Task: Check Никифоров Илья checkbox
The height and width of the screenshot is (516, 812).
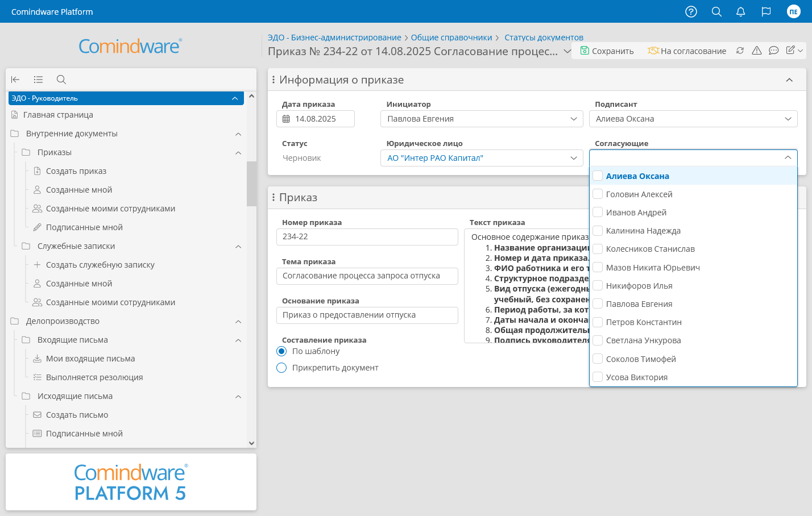Action: coord(598,285)
